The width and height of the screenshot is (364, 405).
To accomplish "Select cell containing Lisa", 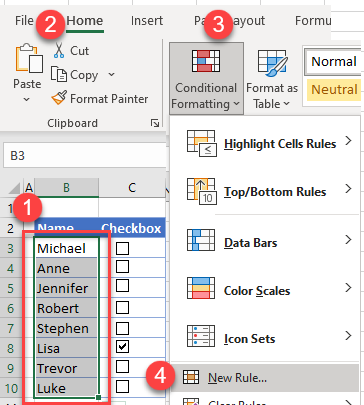I will tap(66, 348).
